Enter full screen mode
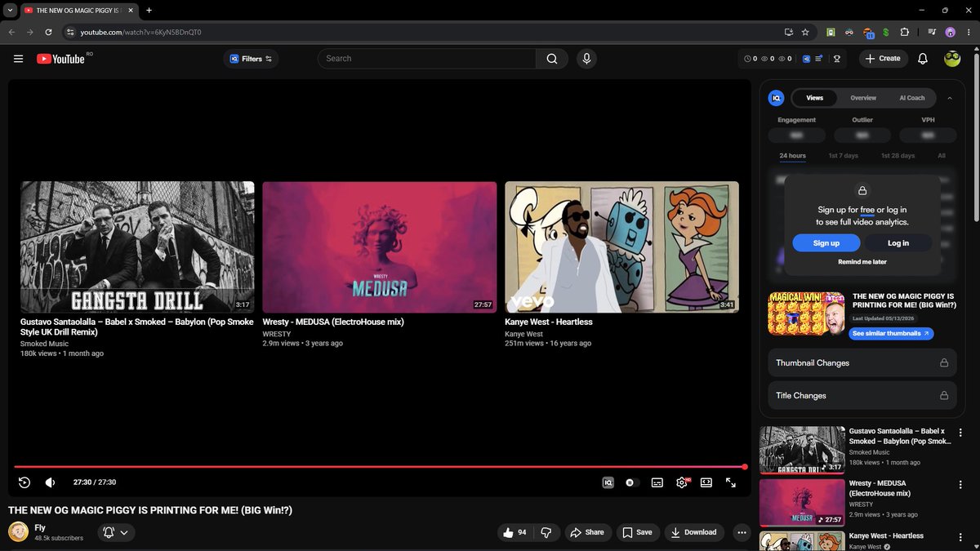980x551 pixels. click(731, 482)
